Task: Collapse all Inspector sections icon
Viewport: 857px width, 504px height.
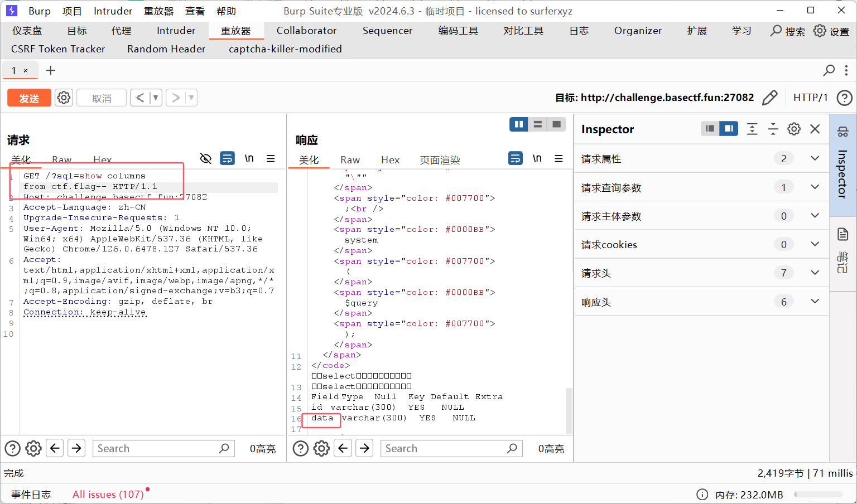Action: pos(773,129)
